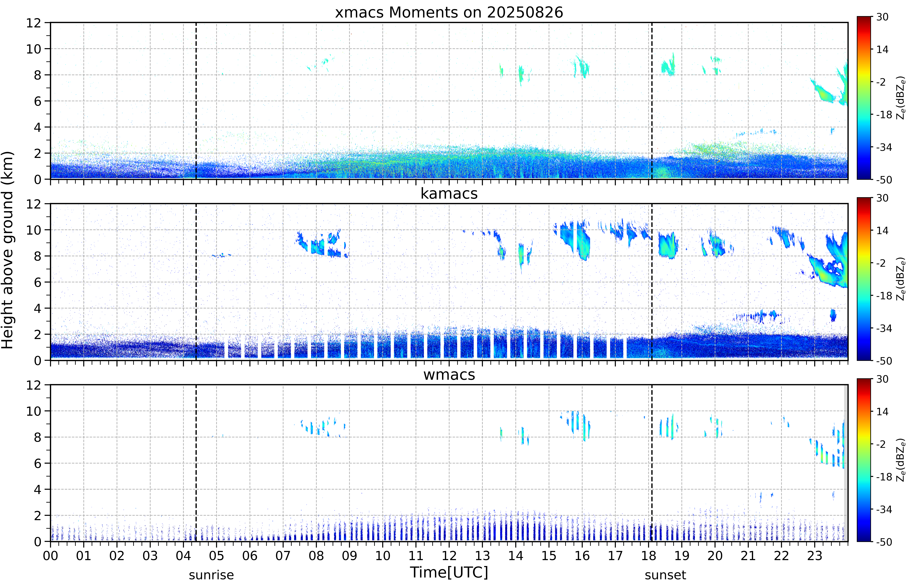
Task: Click the sunset dashed line in kamacs panel
Action: click(x=652, y=282)
